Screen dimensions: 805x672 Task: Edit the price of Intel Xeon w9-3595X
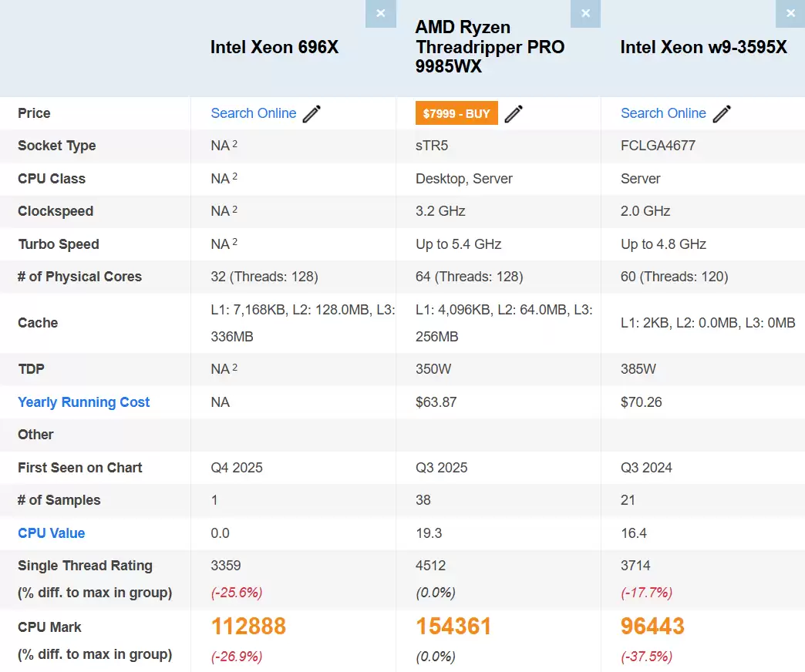(722, 113)
